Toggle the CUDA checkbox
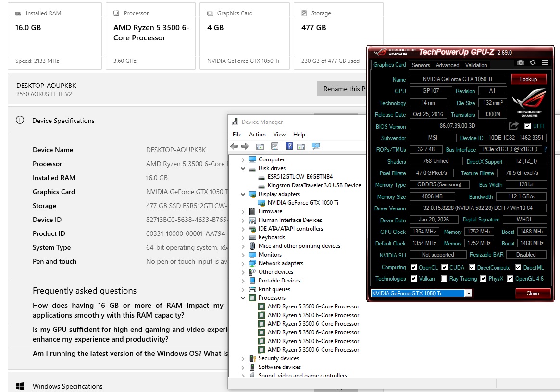Screen dimensions: 560x392 [x=444, y=268]
